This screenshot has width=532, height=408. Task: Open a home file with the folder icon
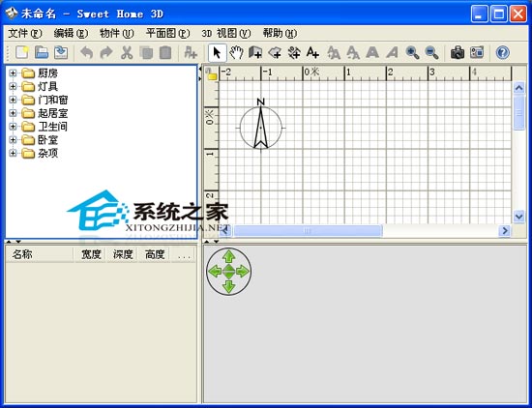(x=42, y=52)
